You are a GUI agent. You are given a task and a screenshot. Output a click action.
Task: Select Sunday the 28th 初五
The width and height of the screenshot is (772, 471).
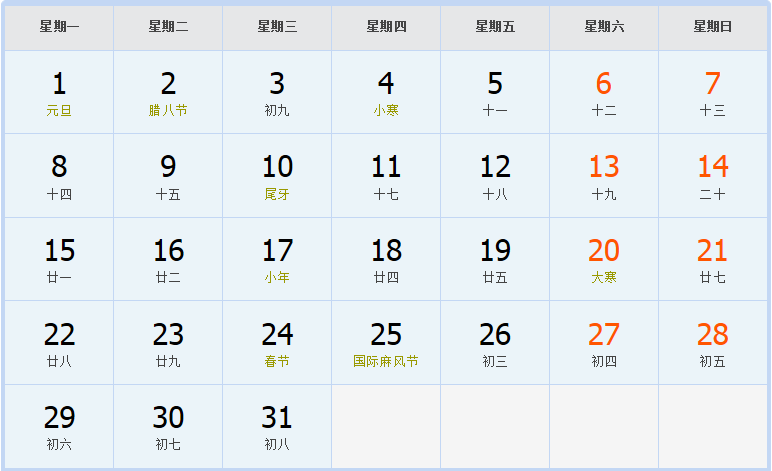(713, 343)
